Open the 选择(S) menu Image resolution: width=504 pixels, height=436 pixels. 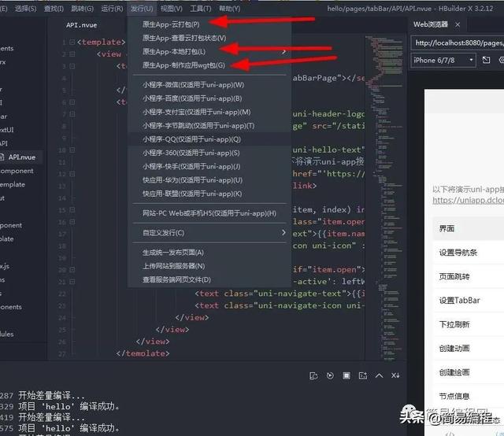click(26, 9)
